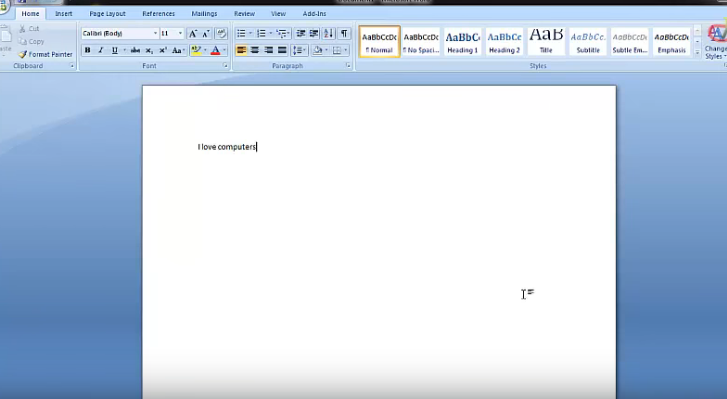Open the Line Spacing menu
The width and height of the screenshot is (727, 399).
[x=300, y=50]
